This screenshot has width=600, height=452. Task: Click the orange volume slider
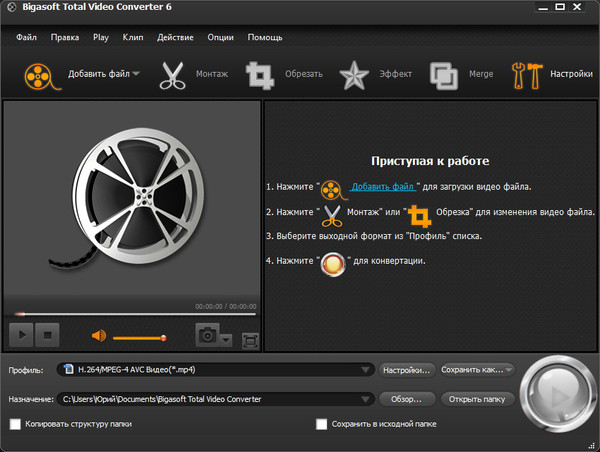[x=139, y=338]
